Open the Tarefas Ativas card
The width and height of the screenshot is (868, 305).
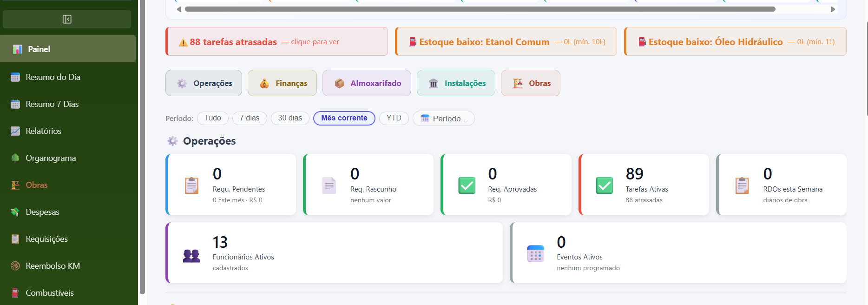tap(644, 185)
